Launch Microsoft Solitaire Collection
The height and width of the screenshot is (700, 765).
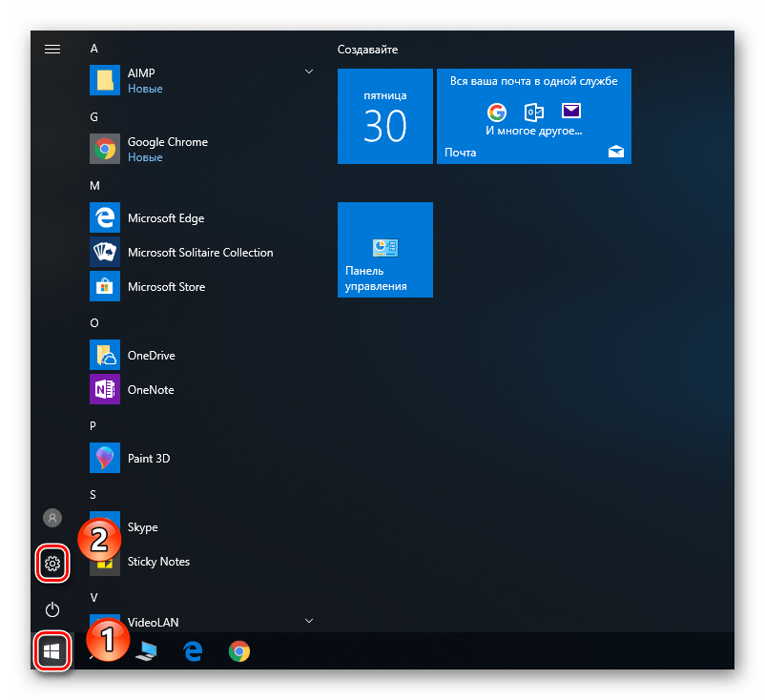click(x=201, y=252)
